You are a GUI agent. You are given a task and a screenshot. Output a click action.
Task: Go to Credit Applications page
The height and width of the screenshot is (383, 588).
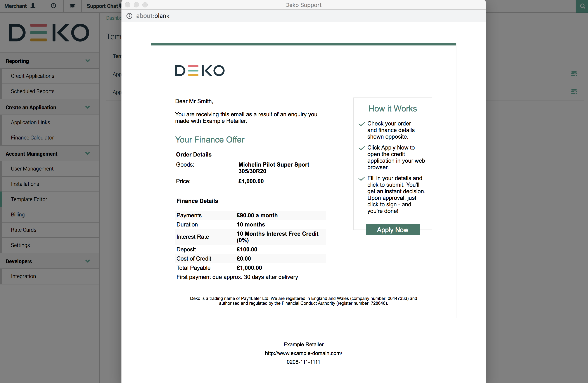tap(32, 76)
